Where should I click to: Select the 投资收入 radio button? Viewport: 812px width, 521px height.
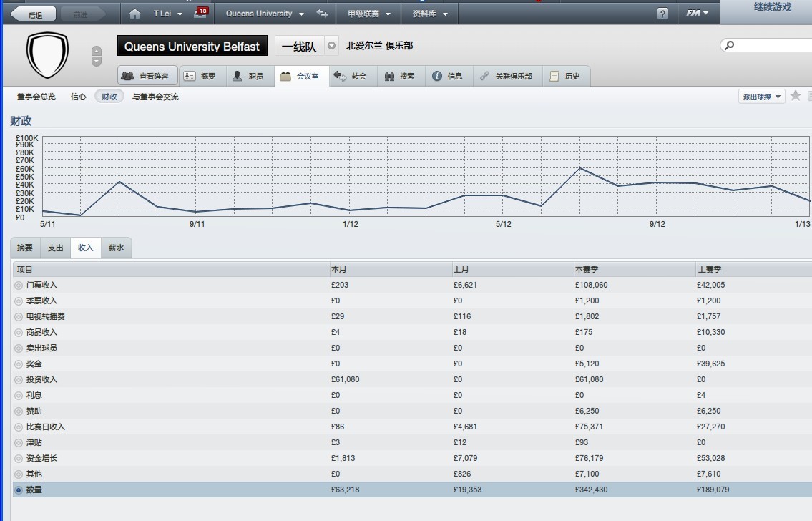tap(19, 380)
